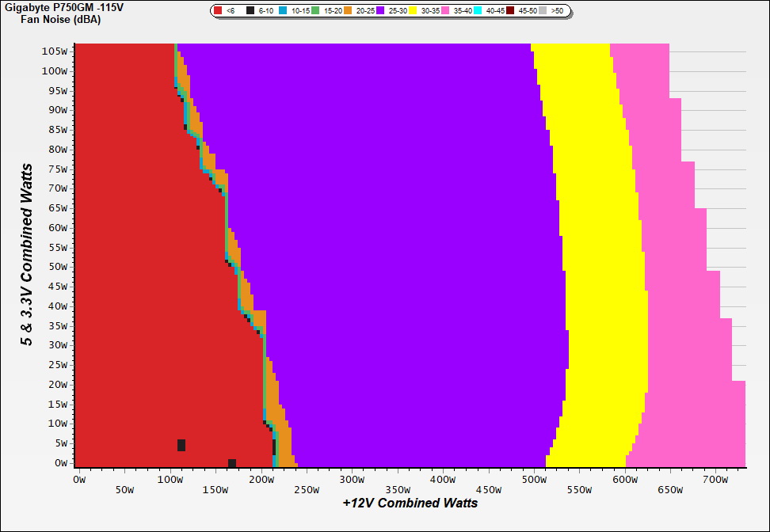Pick the pink 35-40 legend swatch

[x=444, y=11]
